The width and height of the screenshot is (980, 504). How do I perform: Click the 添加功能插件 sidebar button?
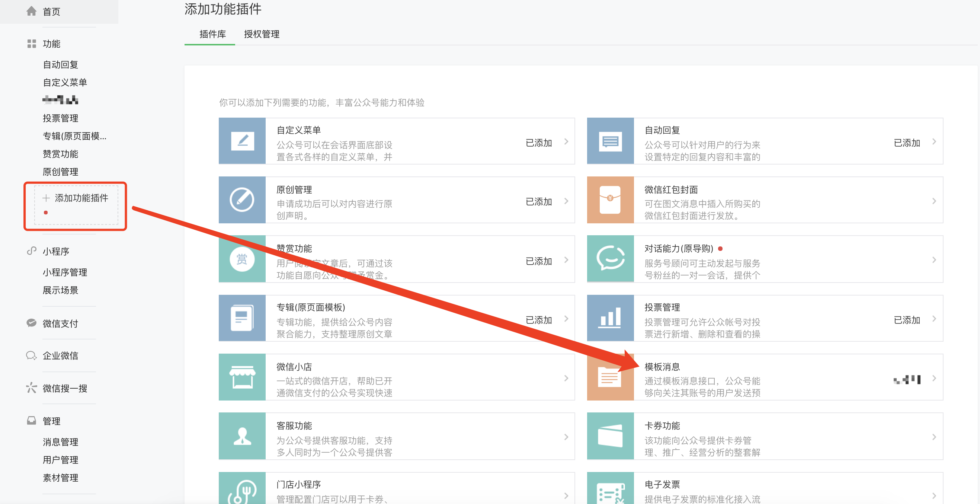click(76, 205)
